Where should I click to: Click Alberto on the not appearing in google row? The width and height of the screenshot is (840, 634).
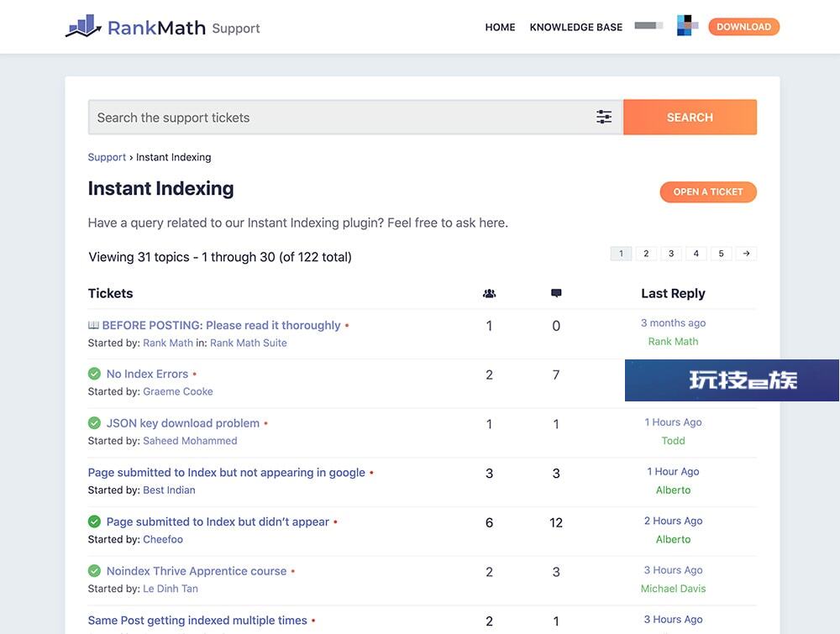coord(674,490)
